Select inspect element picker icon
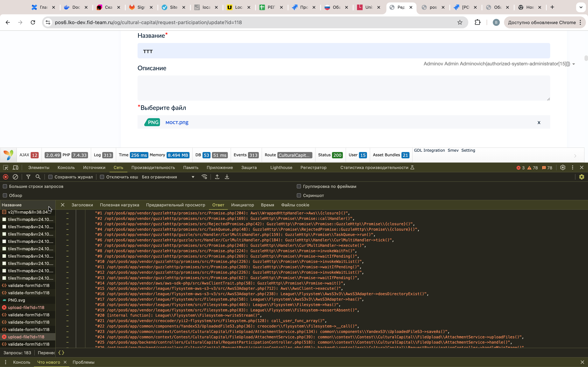Screen dimensions: 588x367 point(6,167)
